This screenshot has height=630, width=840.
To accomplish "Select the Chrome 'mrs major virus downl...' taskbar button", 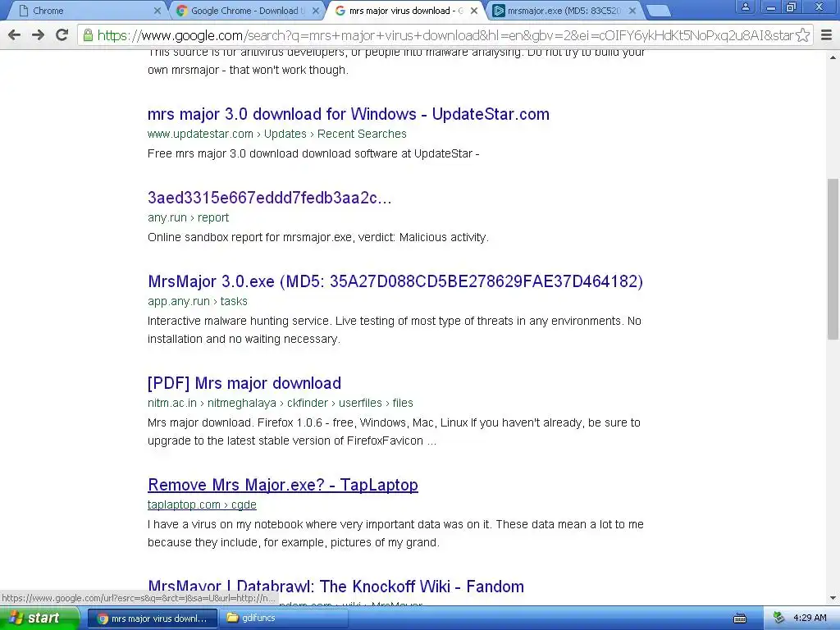I will 152,619.
